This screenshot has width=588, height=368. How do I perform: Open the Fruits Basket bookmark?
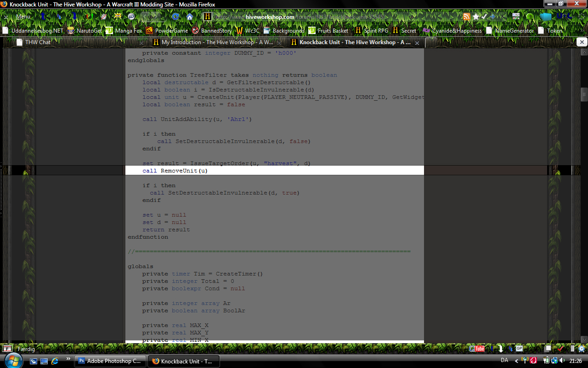tap(328, 31)
